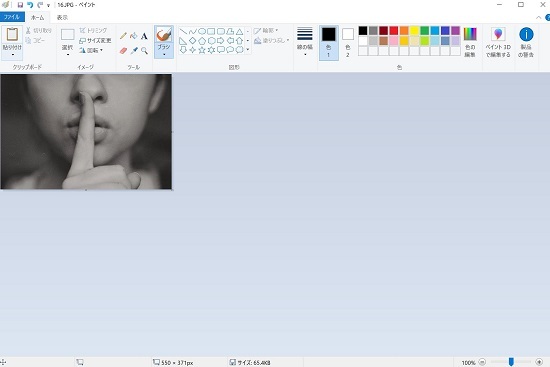Image resolution: width=550 pixels, height=367 pixels.
Task: Open the Brushes dropdown arrow
Action: pyautogui.click(x=164, y=54)
